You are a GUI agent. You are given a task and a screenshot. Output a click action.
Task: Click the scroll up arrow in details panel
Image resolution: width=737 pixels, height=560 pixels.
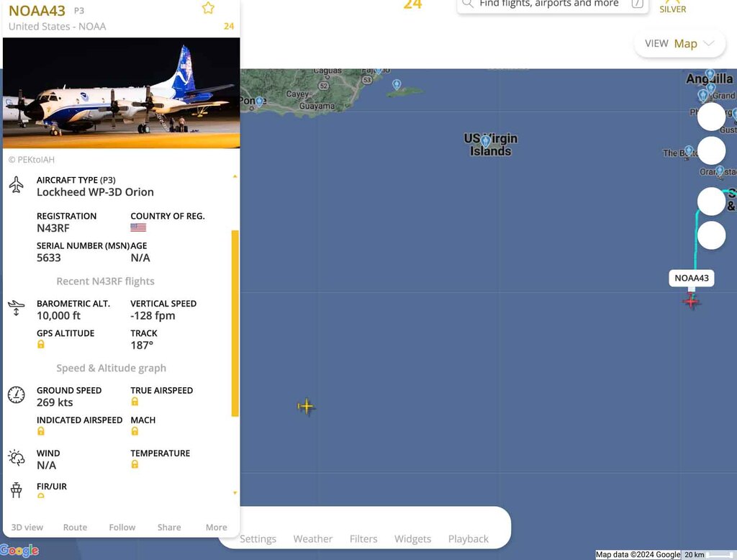[235, 176]
